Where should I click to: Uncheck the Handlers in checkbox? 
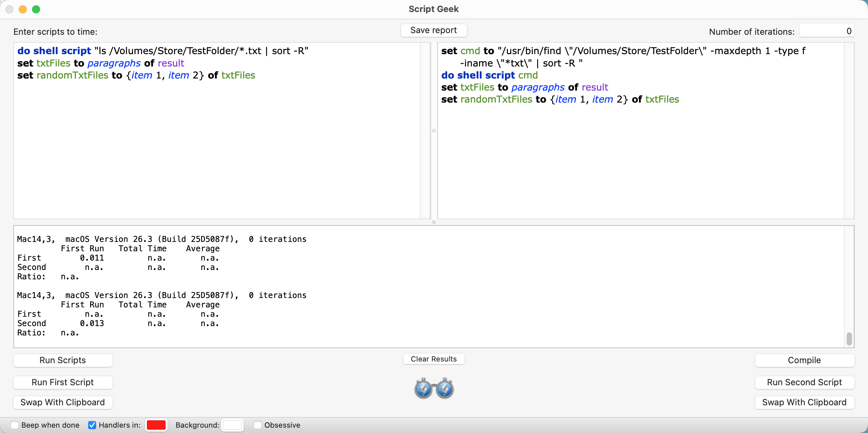click(92, 425)
